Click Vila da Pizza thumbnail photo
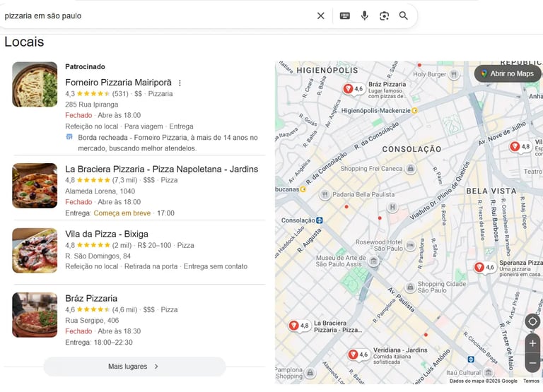Image resolution: width=543 pixels, height=392 pixels. [35, 251]
